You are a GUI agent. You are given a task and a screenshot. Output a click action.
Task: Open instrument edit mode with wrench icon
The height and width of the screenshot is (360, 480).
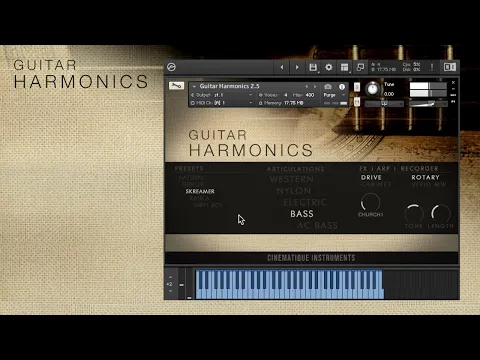click(176, 86)
